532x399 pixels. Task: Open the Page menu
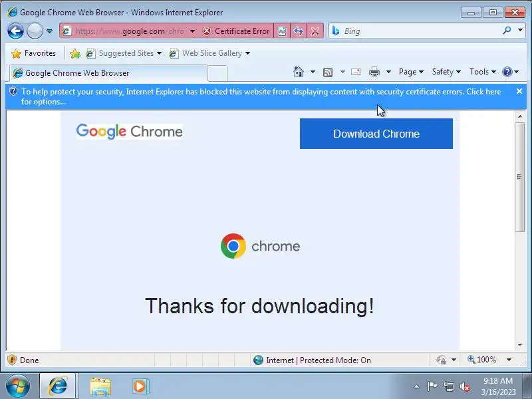click(x=411, y=72)
